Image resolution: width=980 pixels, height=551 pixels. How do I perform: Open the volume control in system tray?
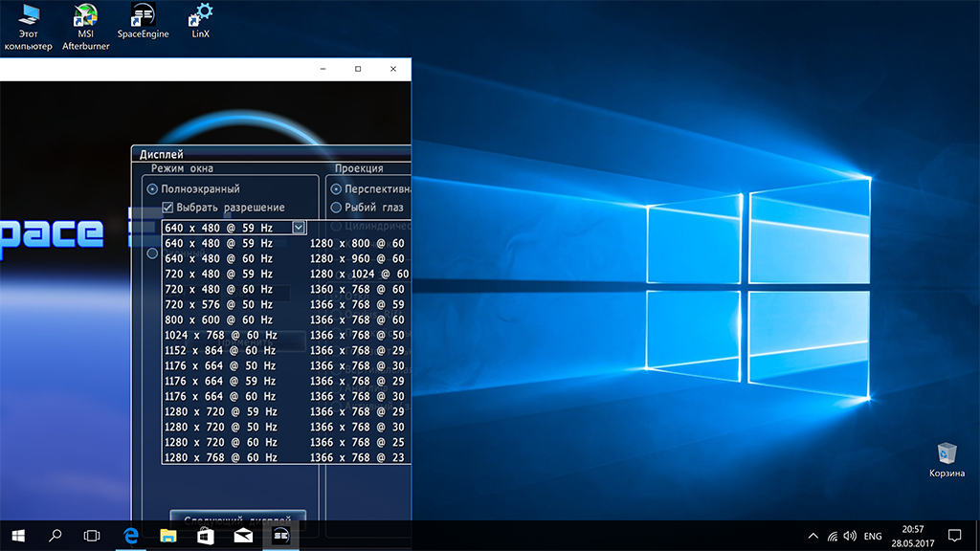[x=850, y=536]
